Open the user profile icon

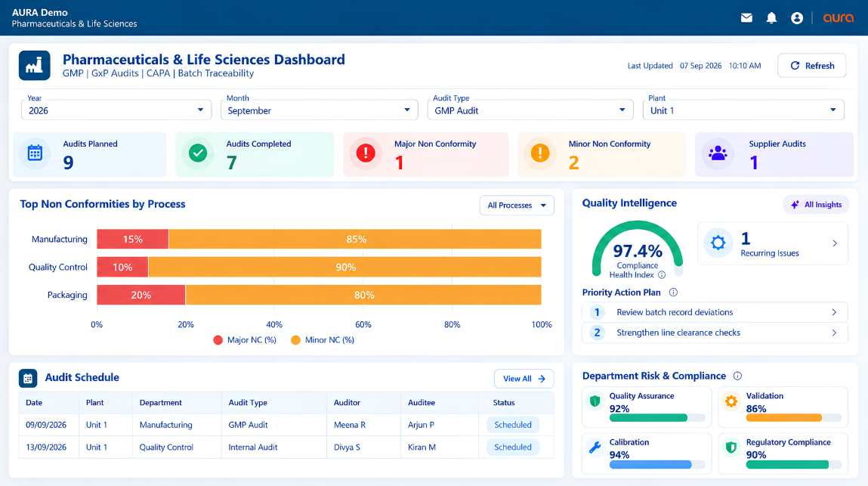point(796,17)
